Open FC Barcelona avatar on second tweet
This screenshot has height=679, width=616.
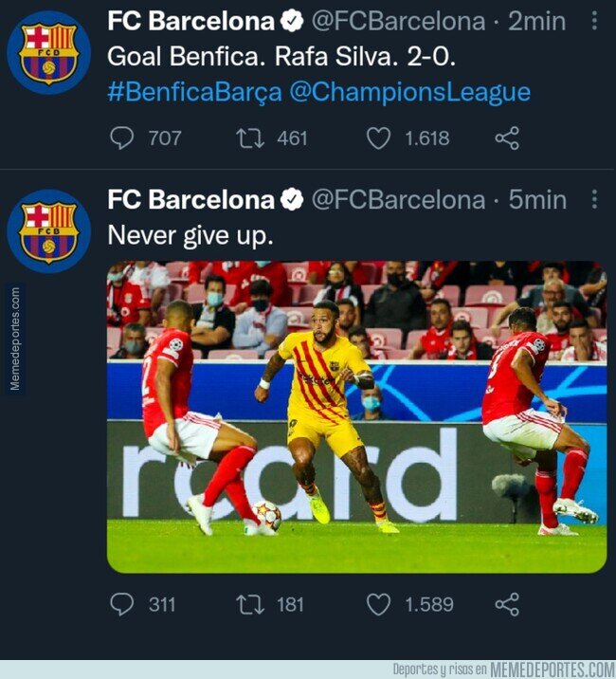point(48,230)
